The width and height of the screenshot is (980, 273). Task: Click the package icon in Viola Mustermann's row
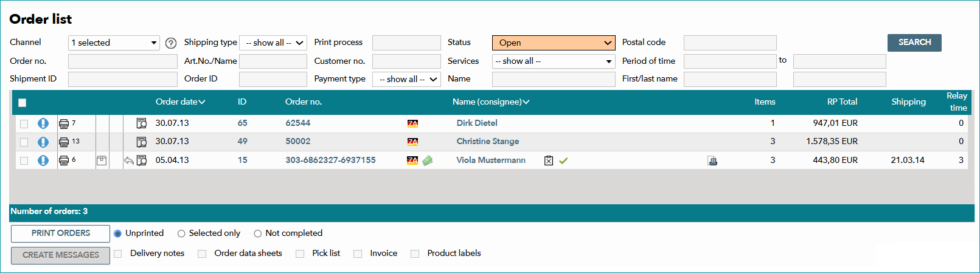tap(102, 161)
